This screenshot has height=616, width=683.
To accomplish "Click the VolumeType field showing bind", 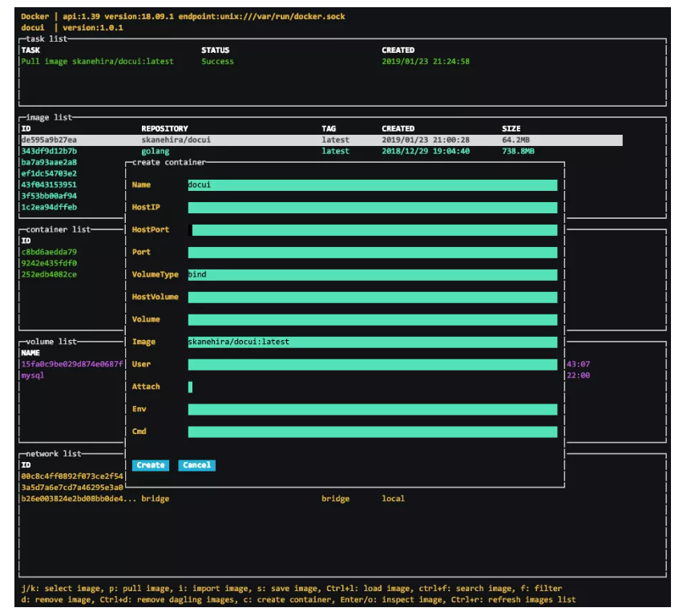I will 321,274.
